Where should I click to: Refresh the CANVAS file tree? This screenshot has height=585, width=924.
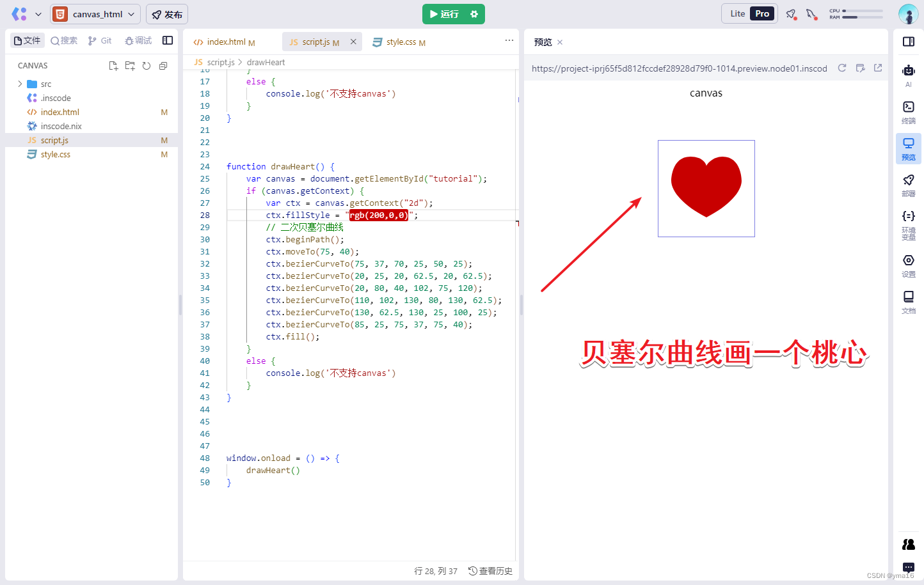point(147,66)
